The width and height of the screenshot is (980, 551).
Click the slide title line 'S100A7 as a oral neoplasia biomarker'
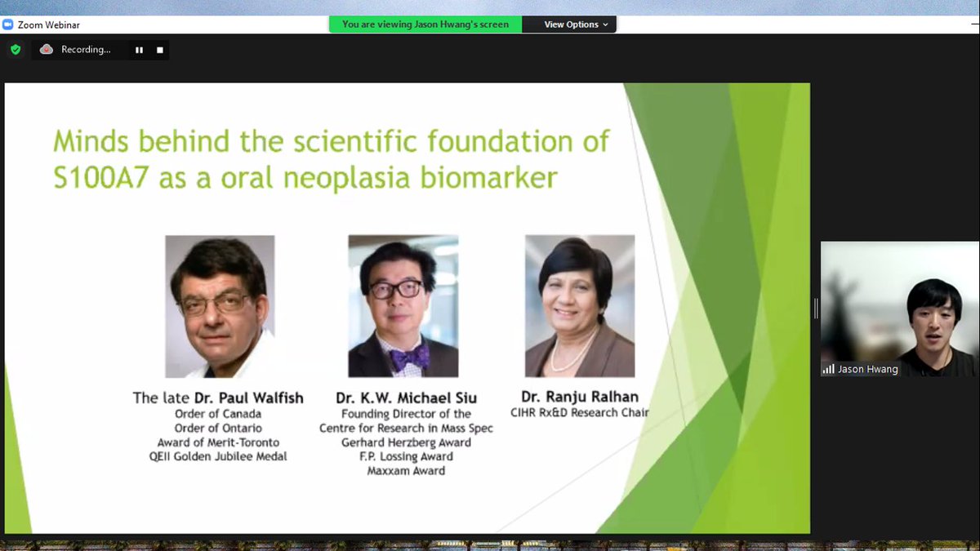[306, 178]
